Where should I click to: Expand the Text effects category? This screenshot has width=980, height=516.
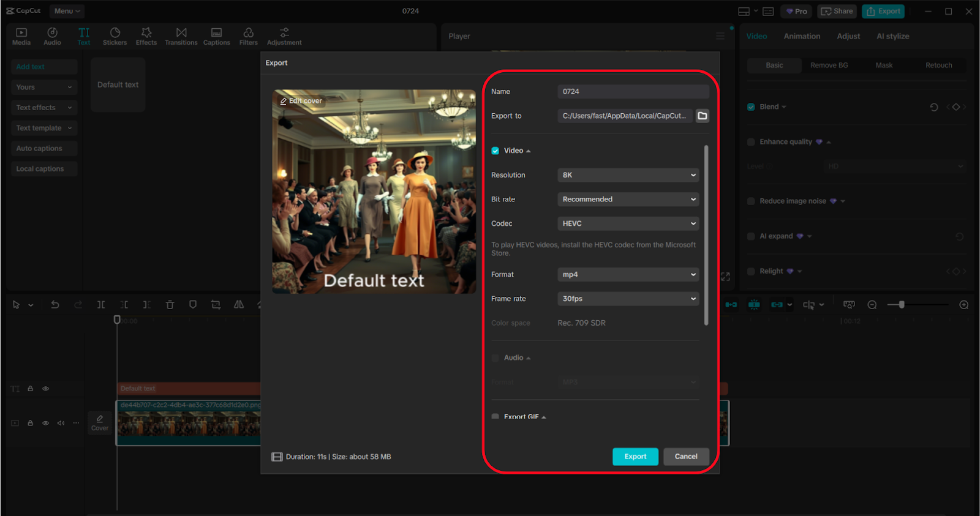pos(44,108)
